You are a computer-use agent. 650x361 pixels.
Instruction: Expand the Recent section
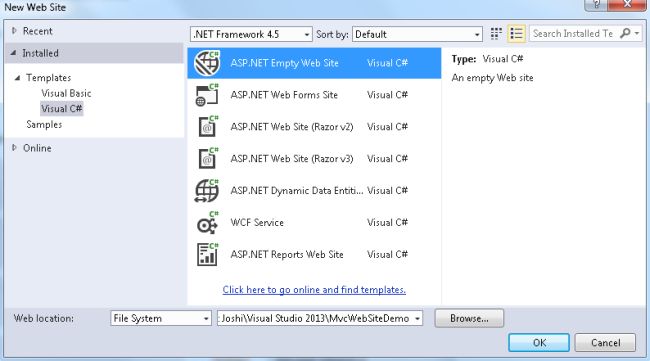[x=14, y=31]
